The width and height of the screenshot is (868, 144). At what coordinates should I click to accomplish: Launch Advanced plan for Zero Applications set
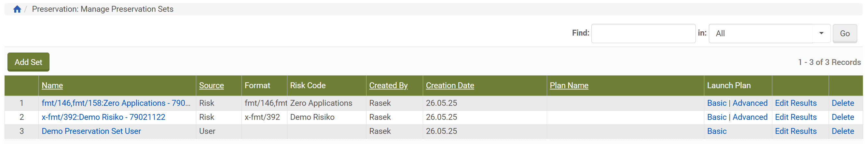[750, 103]
